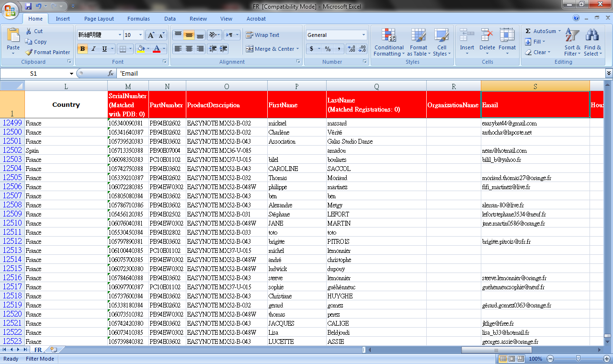This screenshot has width=613, height=364.
Task: Open Find & Select options
Action: point(592,42)
